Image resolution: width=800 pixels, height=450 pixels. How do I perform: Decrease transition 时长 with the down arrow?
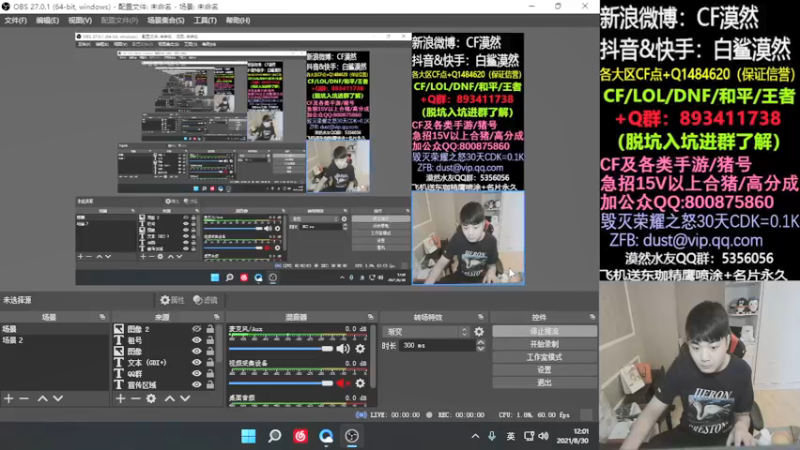481,349
